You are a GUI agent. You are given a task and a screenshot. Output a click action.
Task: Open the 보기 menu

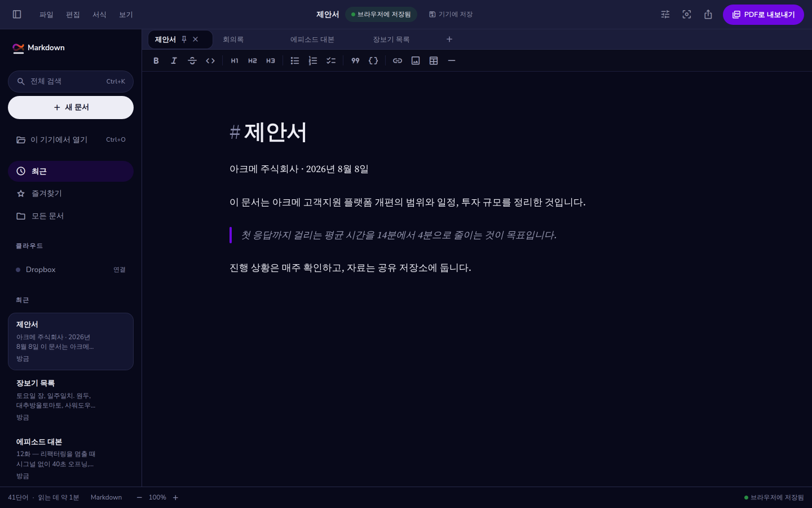[126, 14]
